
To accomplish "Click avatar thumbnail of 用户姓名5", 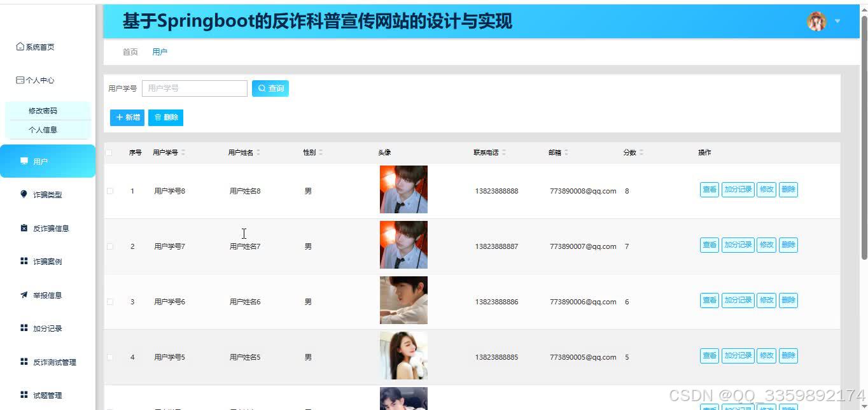I will pos(403,356).
